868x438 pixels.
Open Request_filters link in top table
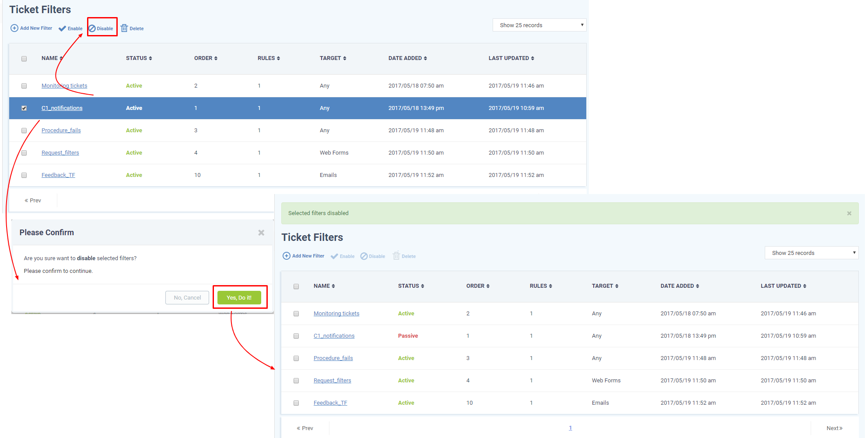[x=60, y=153]
